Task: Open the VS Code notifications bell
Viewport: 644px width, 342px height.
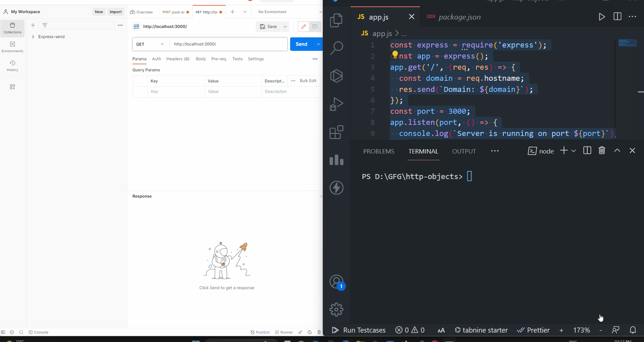Action: pos(633,330)
